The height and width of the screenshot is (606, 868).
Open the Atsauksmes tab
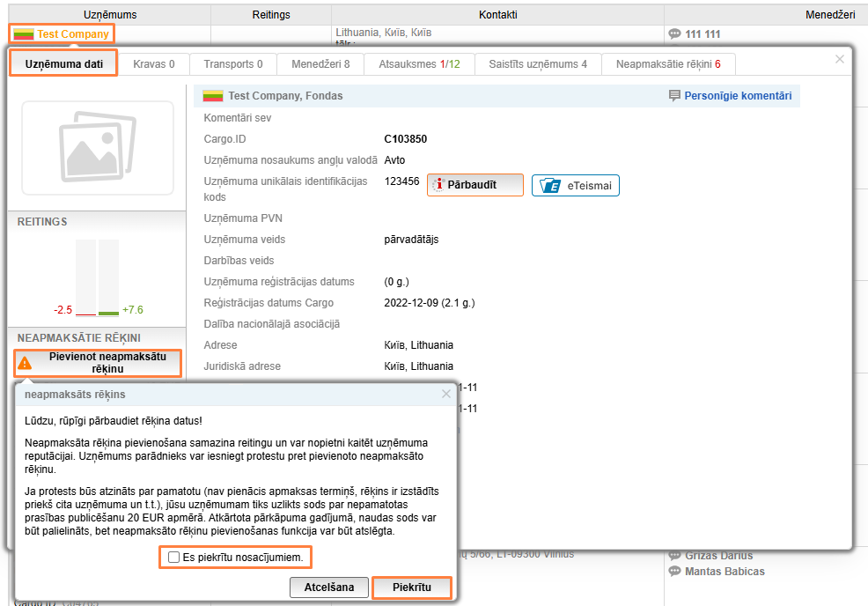[x=419, y=64]
